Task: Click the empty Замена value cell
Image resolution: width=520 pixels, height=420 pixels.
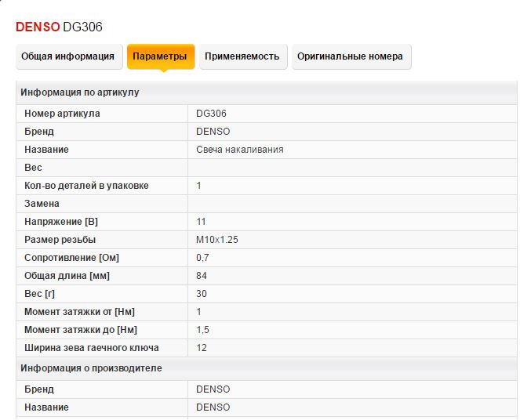Action: click(352, 204)
